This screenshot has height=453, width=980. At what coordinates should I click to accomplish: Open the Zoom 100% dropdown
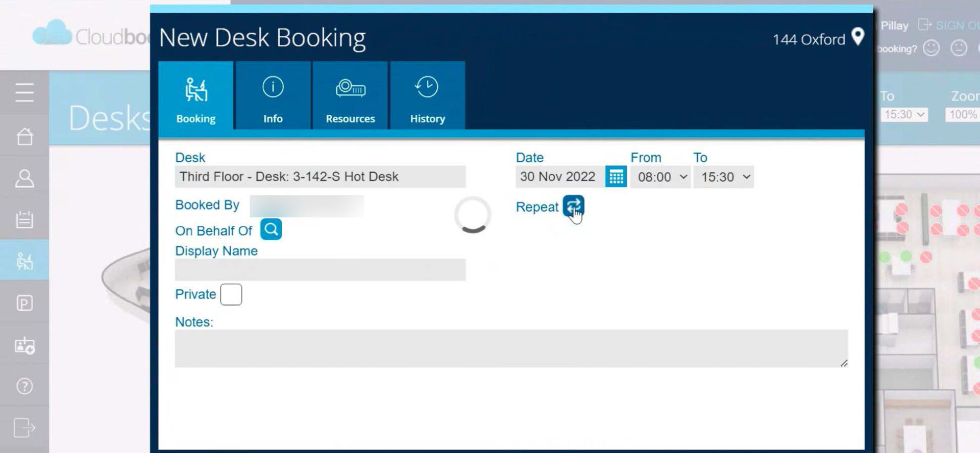[962, 115]
